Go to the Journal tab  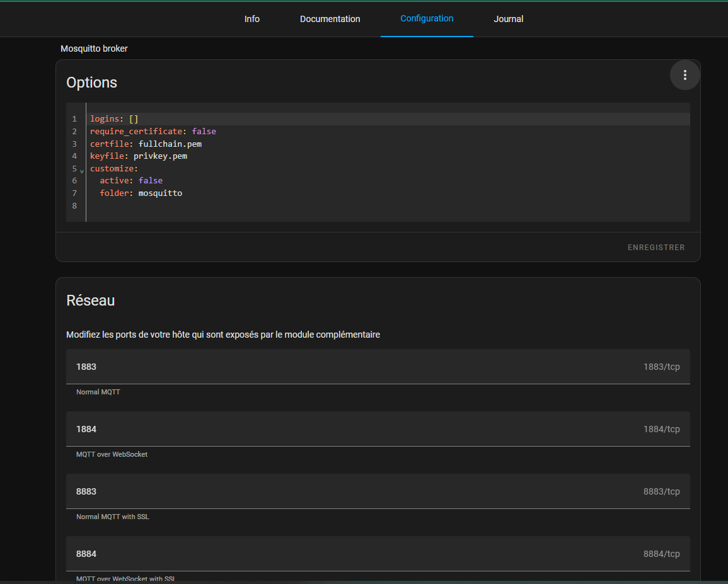point(508,19)
